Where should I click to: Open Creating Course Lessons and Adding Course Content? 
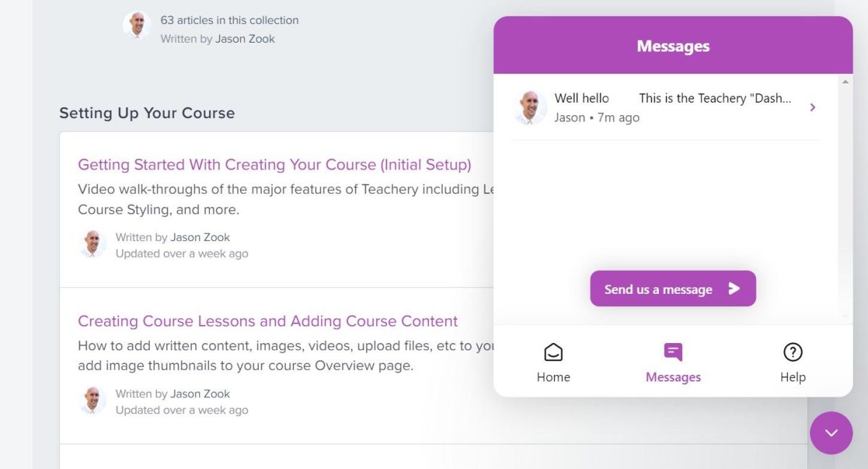[x=268, y=321]
